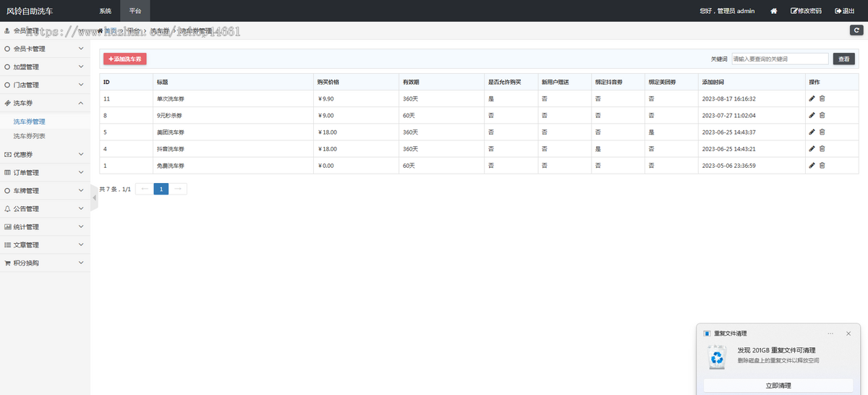Click 立即清理 in the cleanup popup
Image resolution: width=868 pixels, height=395 pixels.
pos(778,386)
